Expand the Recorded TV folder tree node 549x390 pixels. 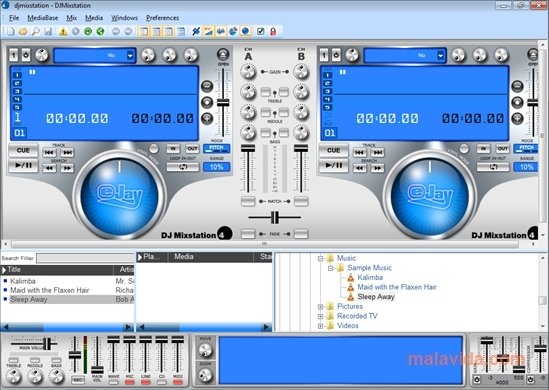pyautogui.click(x=320, y=316)
